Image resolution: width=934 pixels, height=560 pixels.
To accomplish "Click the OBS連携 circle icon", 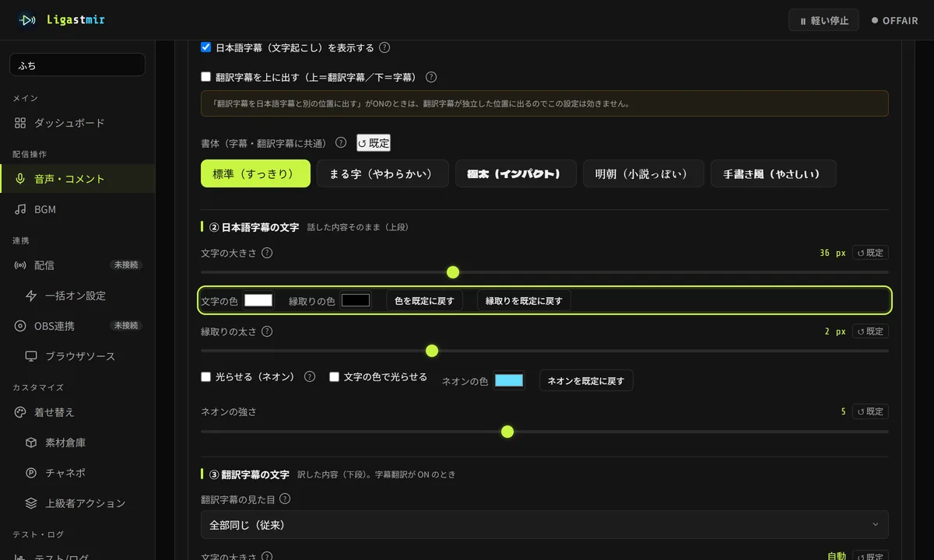I will pyautogui.click(x=20, y=326).
